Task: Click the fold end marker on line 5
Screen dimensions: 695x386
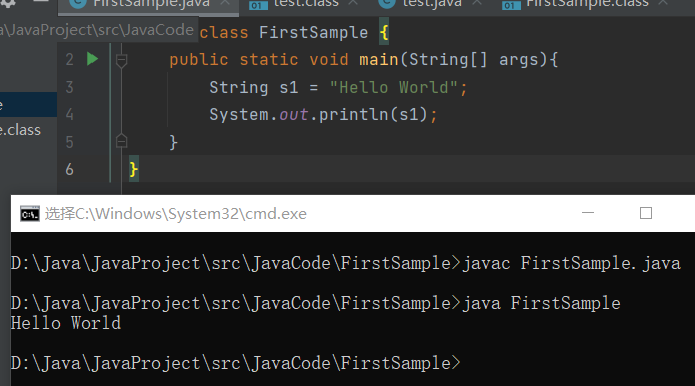Action: coord(121,141)
